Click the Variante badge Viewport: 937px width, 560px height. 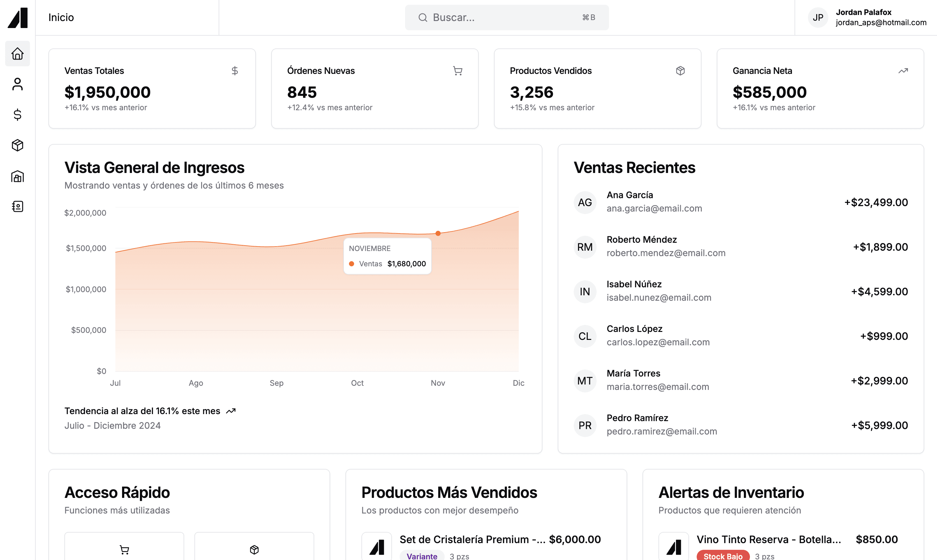[422, 556]
